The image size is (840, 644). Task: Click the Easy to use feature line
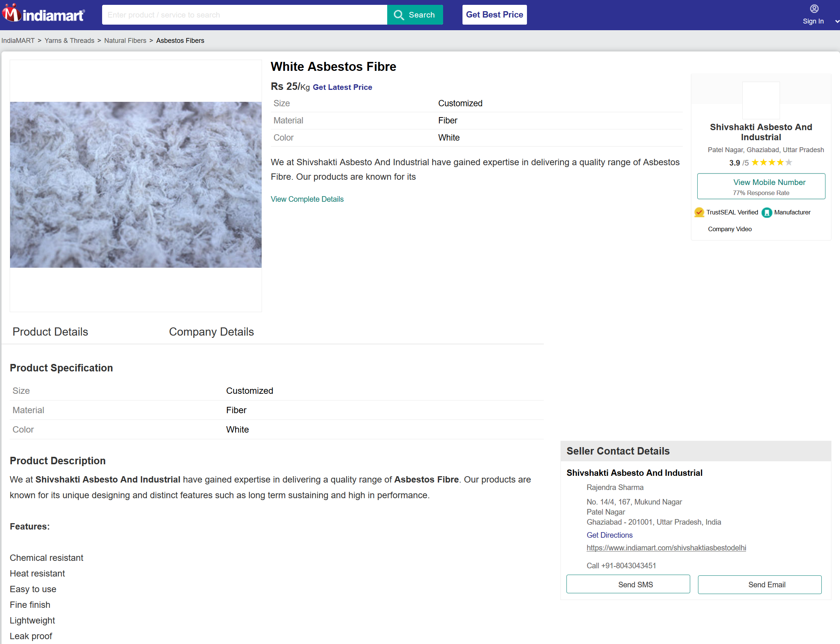click(33, 589)
